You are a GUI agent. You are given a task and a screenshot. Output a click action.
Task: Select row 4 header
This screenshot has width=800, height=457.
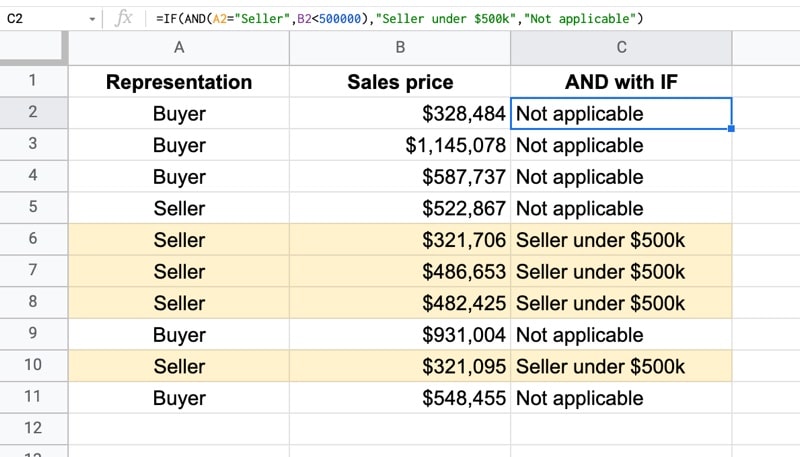tap(34, 175)
